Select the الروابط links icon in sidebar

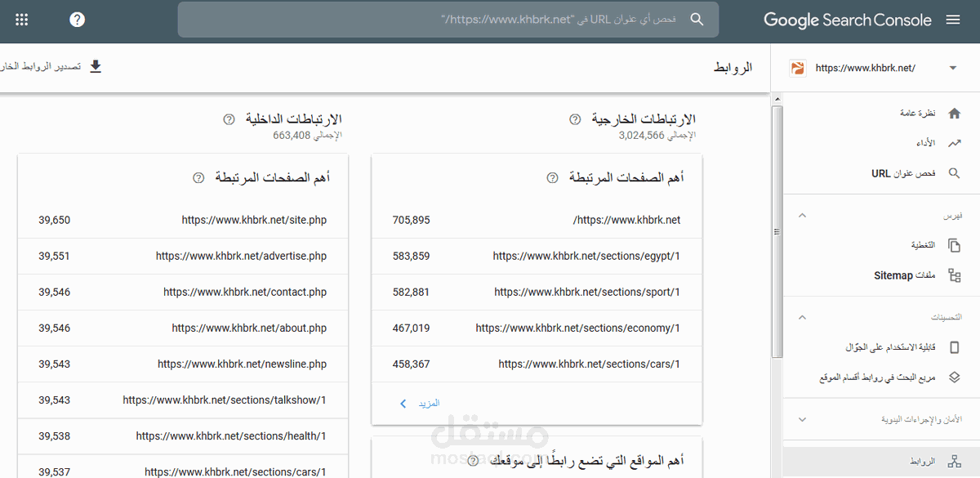pos(954,459)
